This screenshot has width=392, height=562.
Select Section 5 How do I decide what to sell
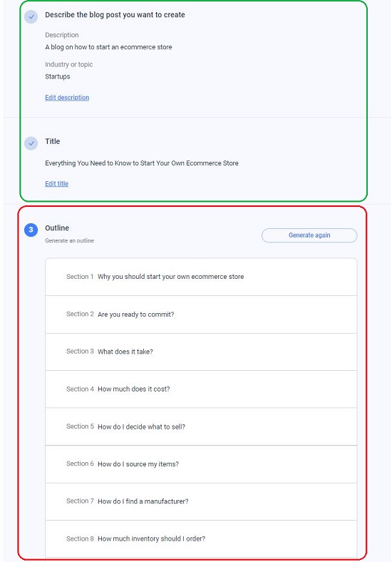[x=201, y=427]
